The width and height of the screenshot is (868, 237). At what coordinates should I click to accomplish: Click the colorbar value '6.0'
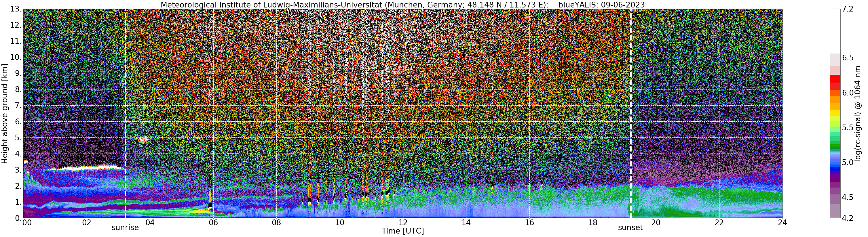point(848,93)
